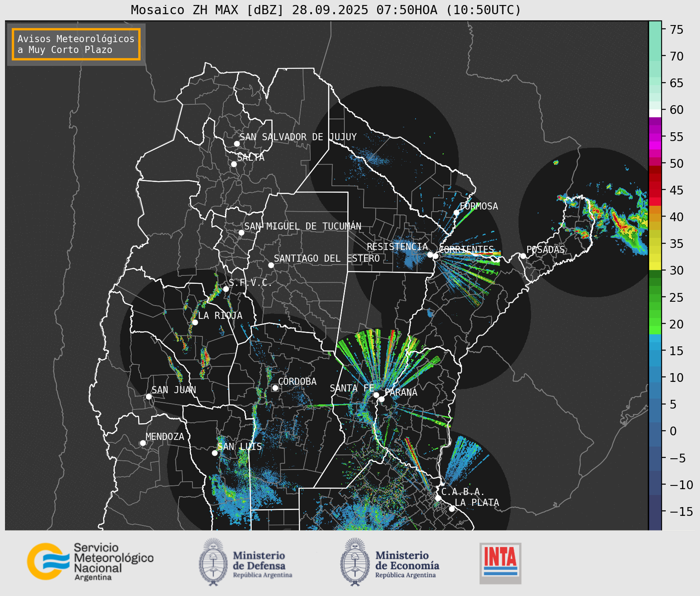Click the 55 dBZ magenta color band
Viewport: 700px width, 596px height.
[655, 137]
